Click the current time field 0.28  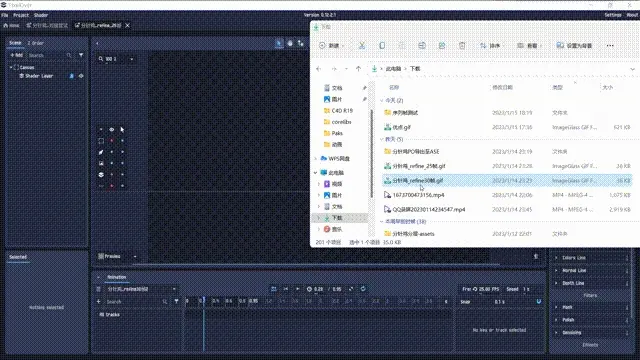(318, 289)
